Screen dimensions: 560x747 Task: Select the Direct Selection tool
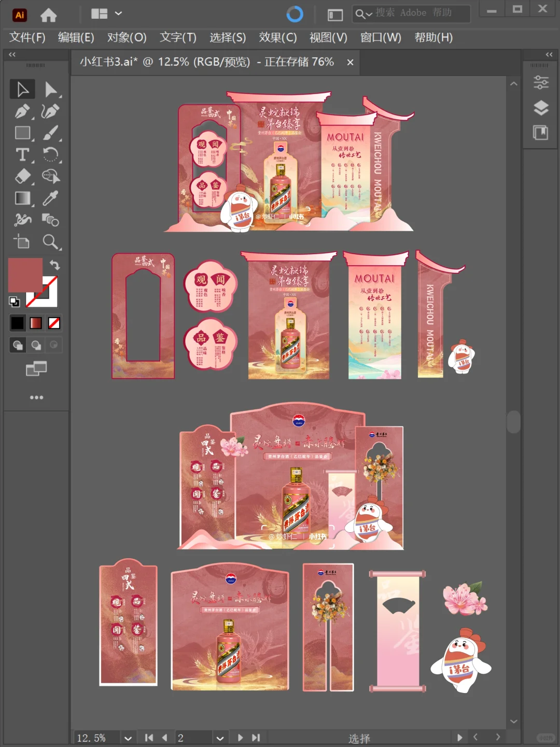click(x=51, y=89)
